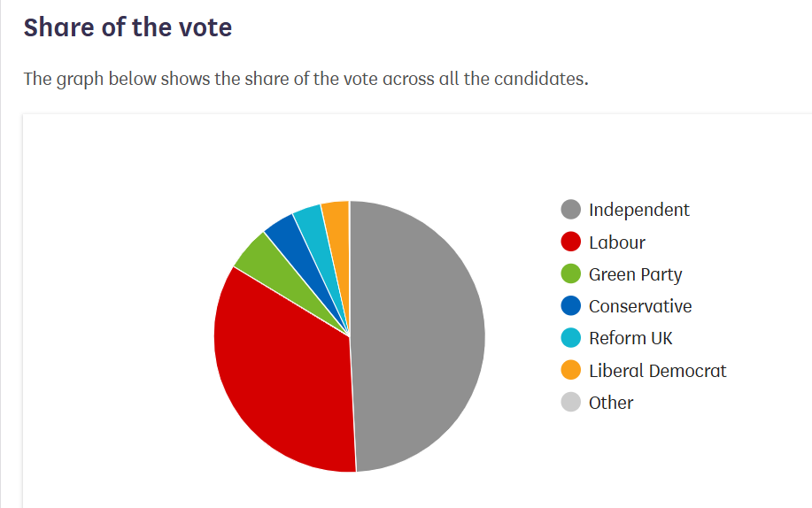Screen dimensions: 812x508
Task: Toggle the Labour legend red circle
Action: [x=571, y=242]
